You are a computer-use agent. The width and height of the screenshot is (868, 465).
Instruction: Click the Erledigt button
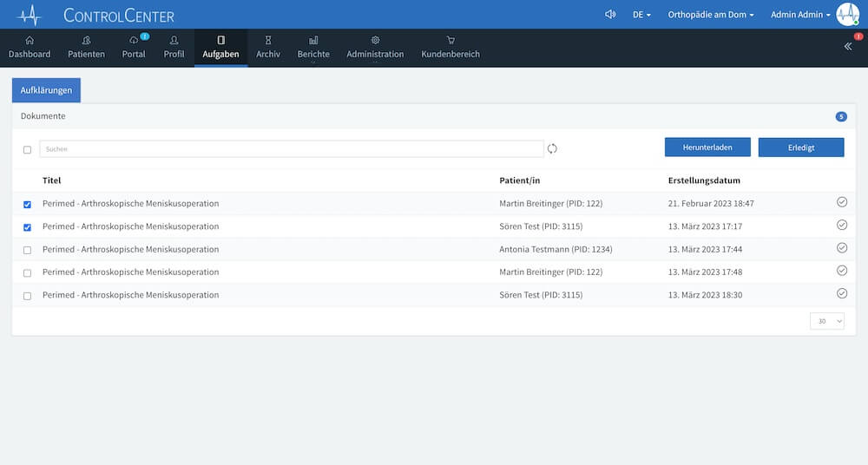pos(801,147)
